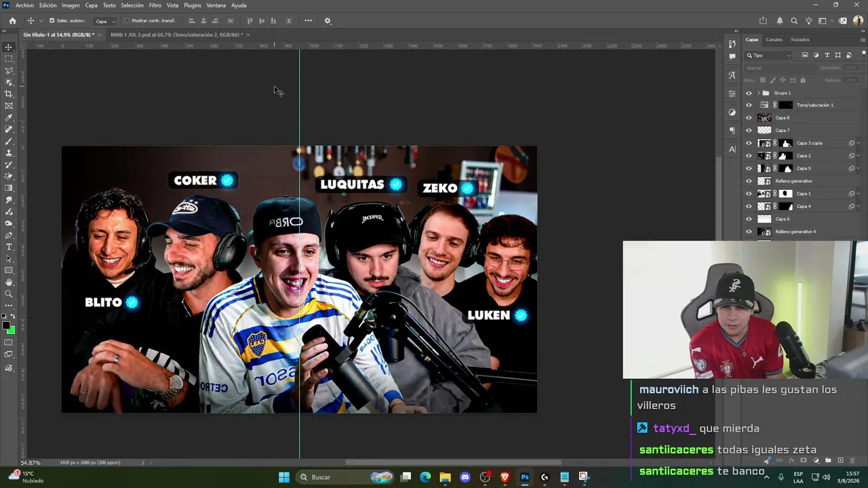The image size is (868, 488).
Task: Select the Dodge tool
Action: point(9,224)
